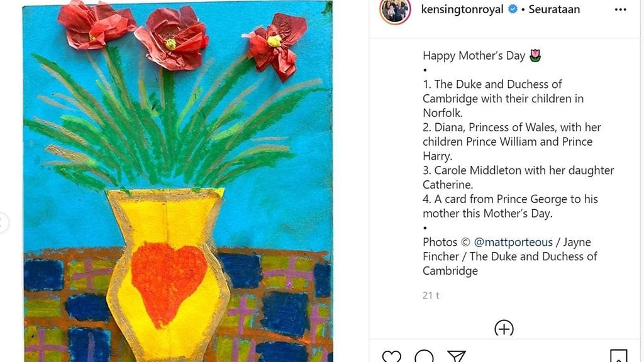Viewport: 644px width, 362px height.
Task: Expand more actions from the ellipsis menu
Action: [620, 9]
